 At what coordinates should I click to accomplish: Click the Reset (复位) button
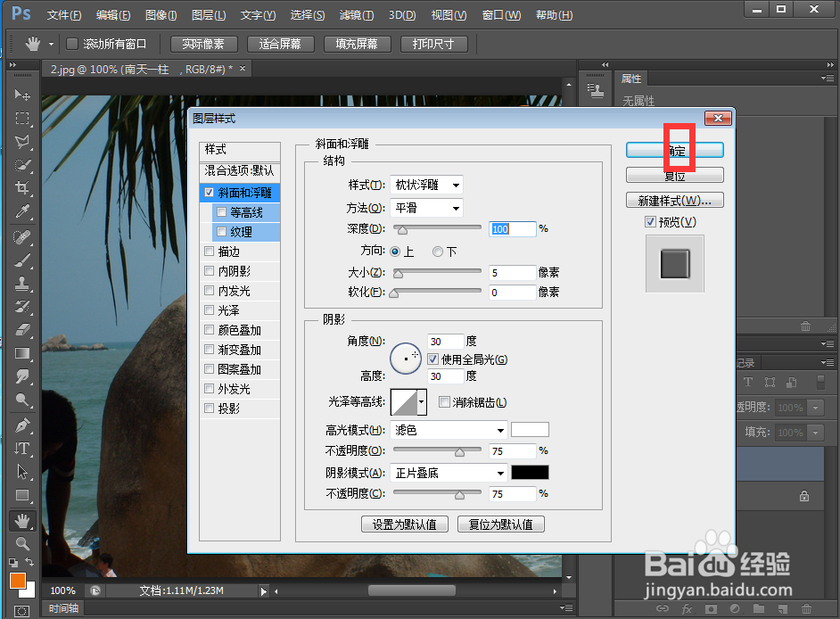click(x=674, y=175)
